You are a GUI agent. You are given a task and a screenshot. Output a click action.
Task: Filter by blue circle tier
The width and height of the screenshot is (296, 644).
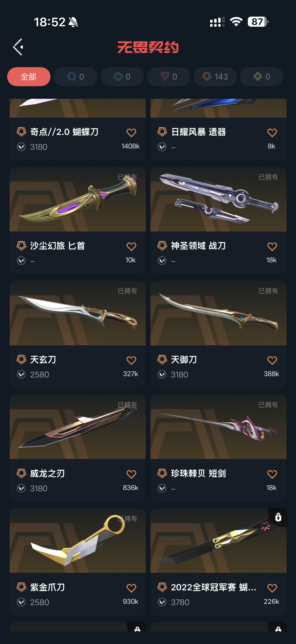click(75, 77)
